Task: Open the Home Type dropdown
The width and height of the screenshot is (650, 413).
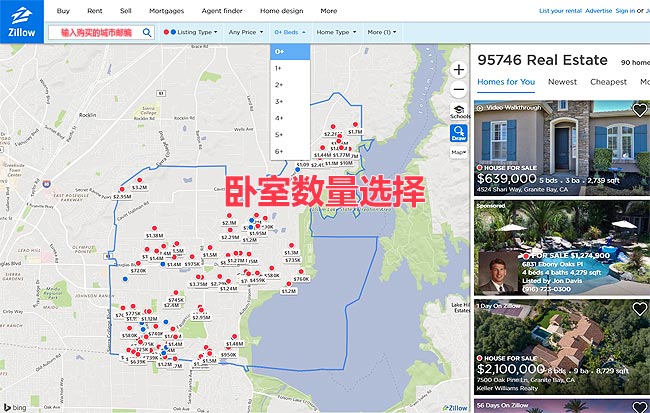Action: pos(336,32)
